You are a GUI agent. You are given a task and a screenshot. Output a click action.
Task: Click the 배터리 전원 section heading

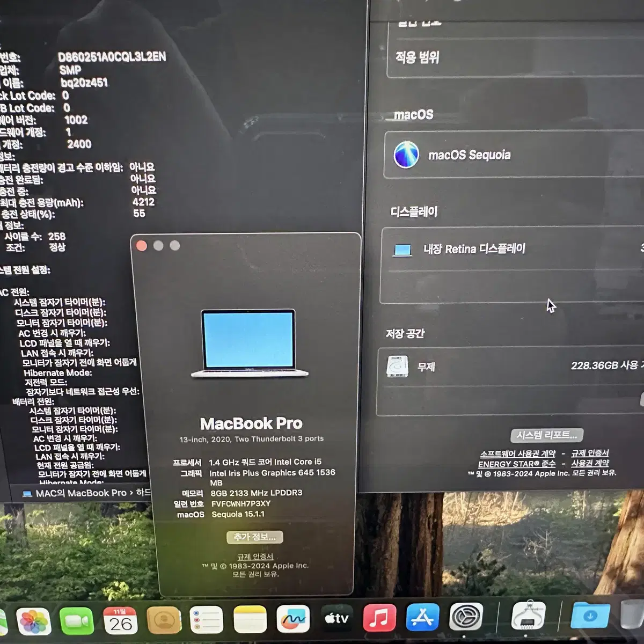coord(33,401)
